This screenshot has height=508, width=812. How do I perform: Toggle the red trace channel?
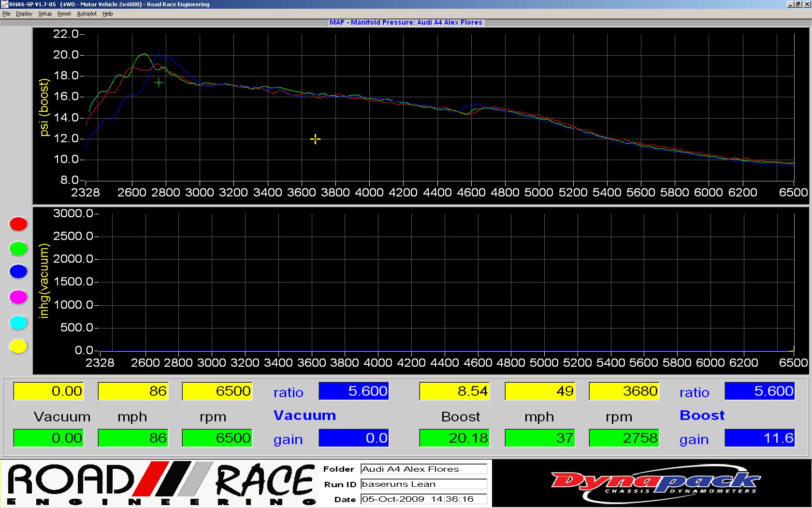(18, 224)
